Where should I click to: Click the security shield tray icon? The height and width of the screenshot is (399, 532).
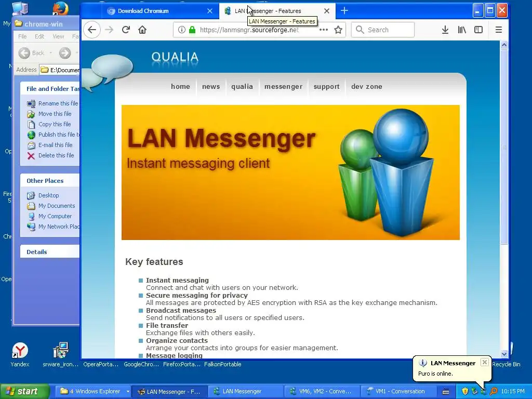465,391
